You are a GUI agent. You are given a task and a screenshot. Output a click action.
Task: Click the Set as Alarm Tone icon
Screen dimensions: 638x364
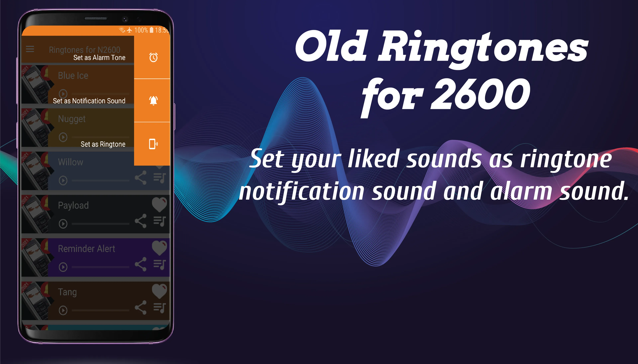coord(154,57)
